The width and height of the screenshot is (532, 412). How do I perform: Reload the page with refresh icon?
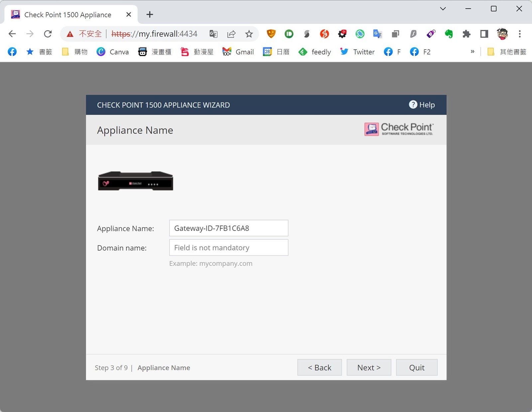pyautogui.click(x=48, y=34)
